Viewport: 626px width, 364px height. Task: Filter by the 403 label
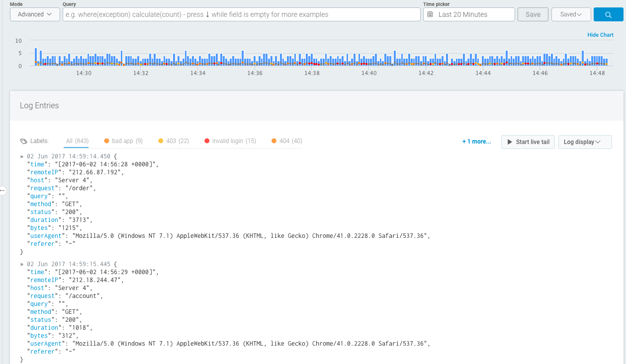pyautogui.click(x=174, y=141)
